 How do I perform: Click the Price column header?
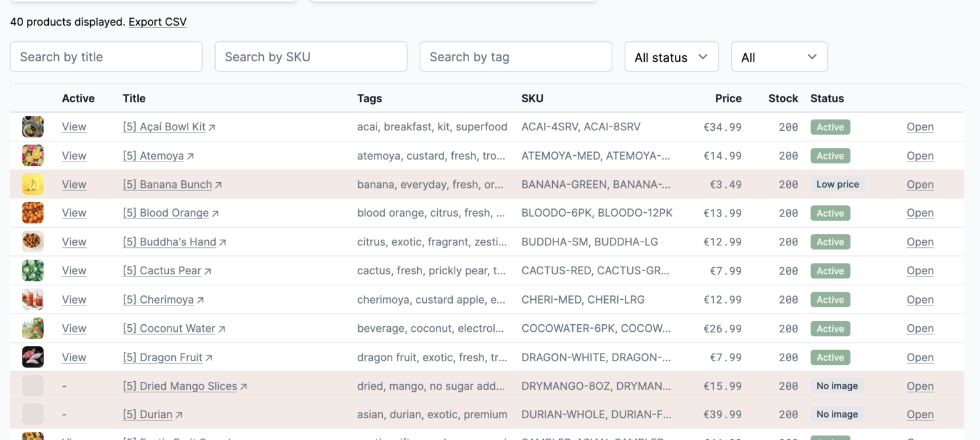(x=729, y=98)
